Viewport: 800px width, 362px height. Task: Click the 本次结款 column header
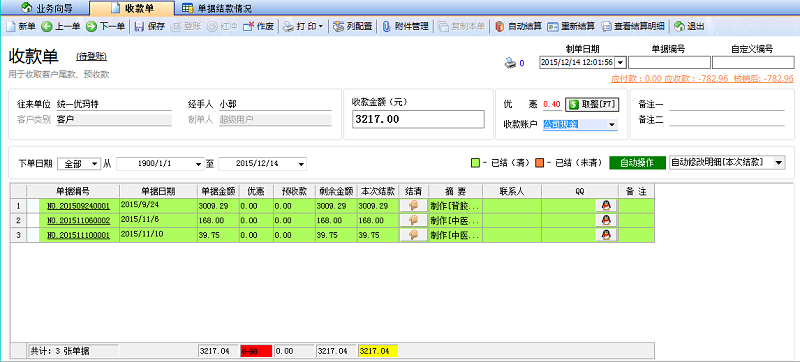[378, 191]
